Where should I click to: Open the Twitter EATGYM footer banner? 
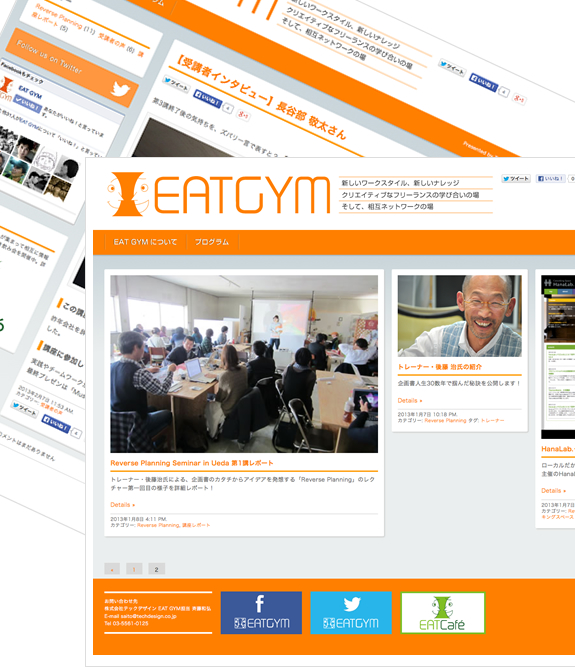(351, 613)
